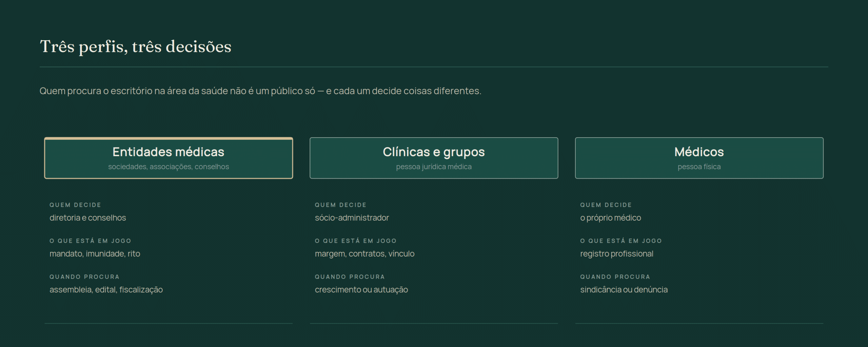
Task: Click O QUE ESTÁ EM JOGO label above margem
Action: [x=356, y=241]
